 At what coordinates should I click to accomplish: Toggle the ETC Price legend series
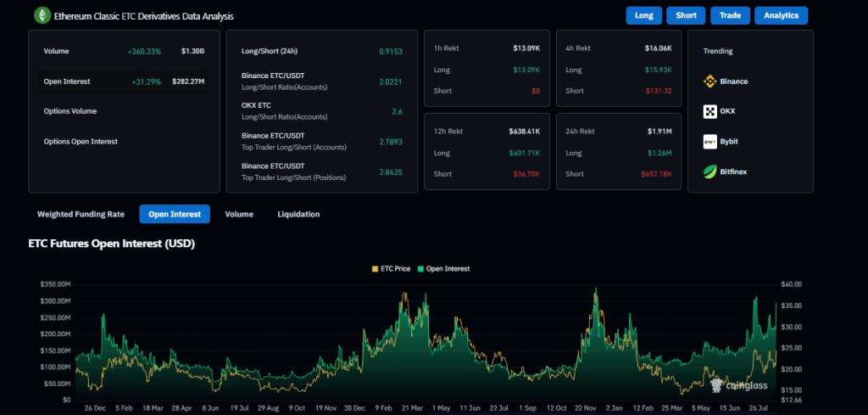point(392,269)
